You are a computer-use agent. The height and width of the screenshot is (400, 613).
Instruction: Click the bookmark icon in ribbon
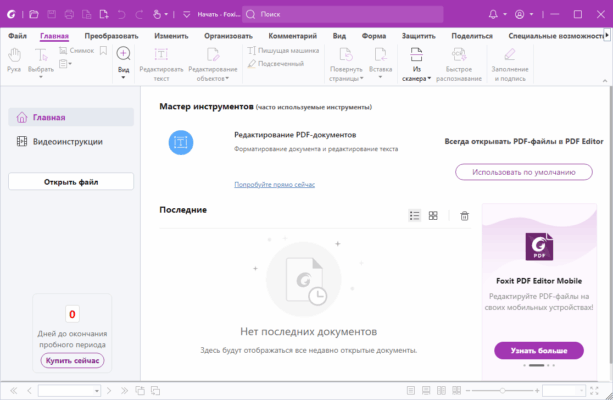click(103, 50)
